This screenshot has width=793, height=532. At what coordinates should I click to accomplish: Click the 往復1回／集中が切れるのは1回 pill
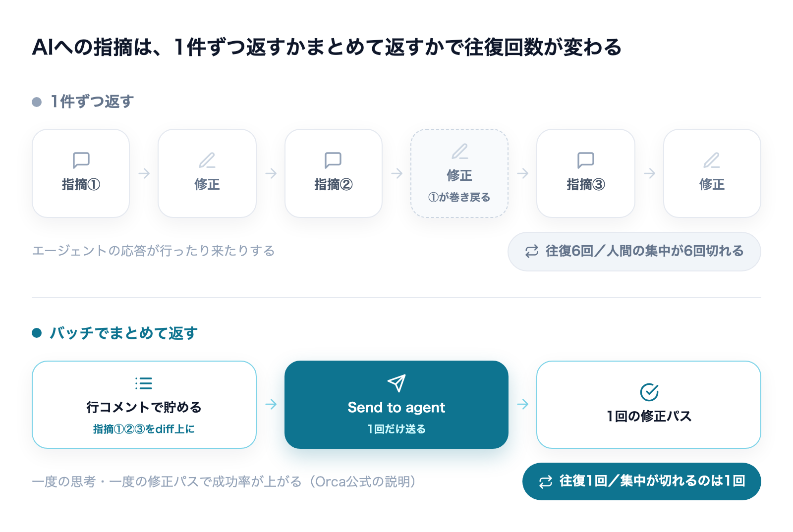tap(642, 481)
